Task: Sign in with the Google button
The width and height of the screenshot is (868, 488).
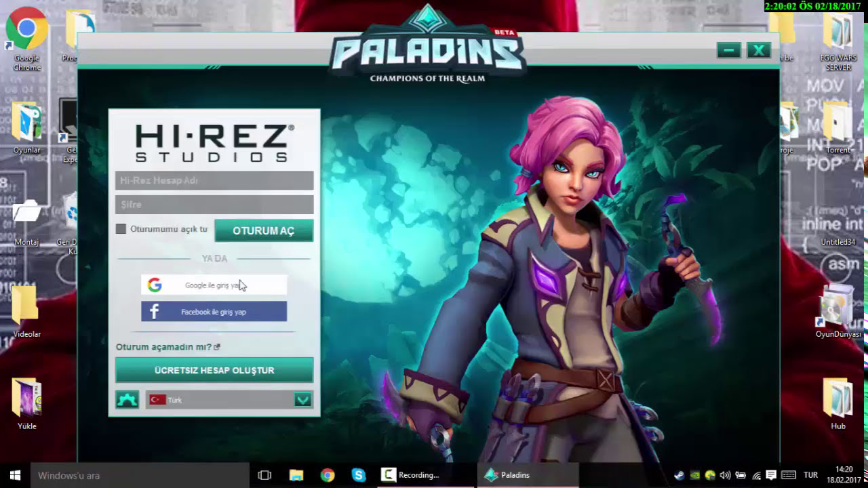Action: click(214, 285)
